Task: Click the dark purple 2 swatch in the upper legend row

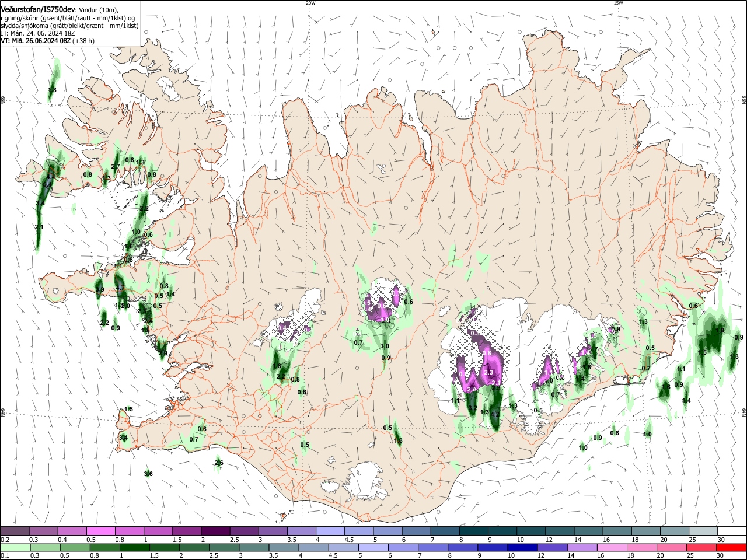Action: pos(216,531)
